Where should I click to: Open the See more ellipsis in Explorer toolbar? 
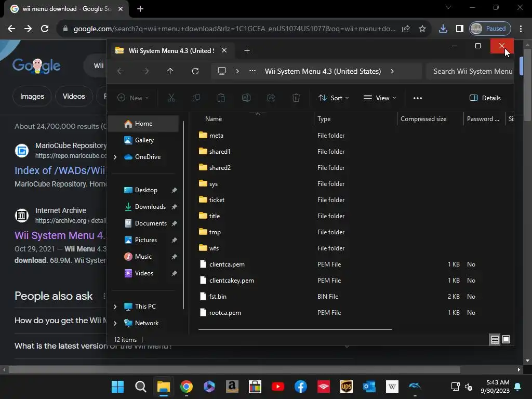pos(418,98)
